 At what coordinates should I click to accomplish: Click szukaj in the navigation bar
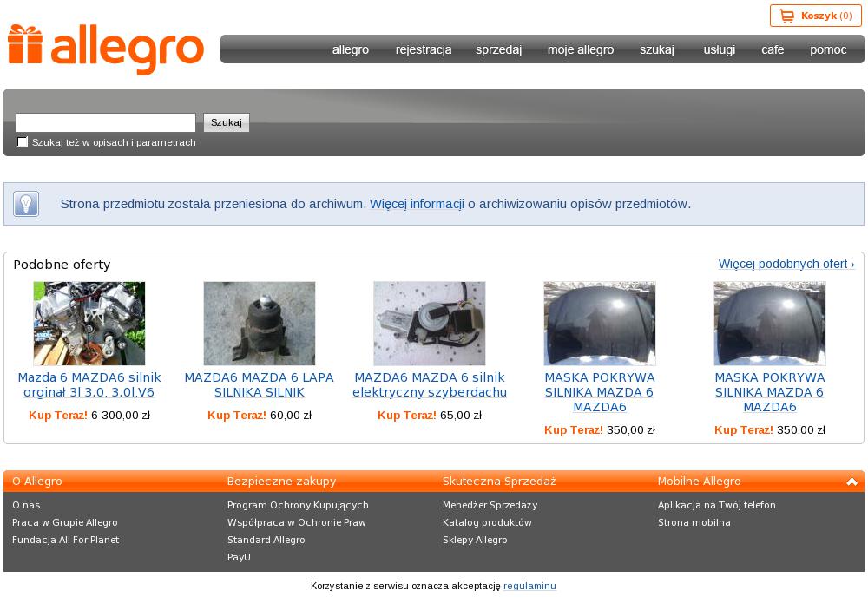click(x=657, y=49)
